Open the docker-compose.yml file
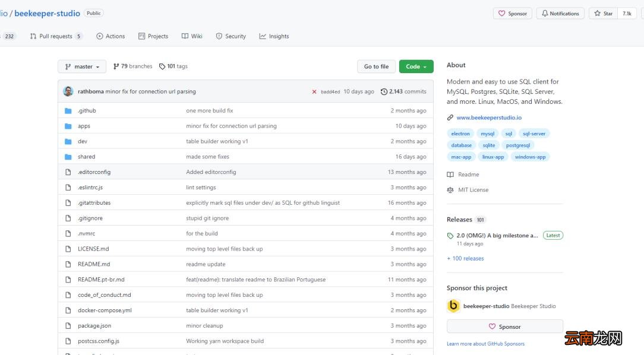 [x=105, y=310]
